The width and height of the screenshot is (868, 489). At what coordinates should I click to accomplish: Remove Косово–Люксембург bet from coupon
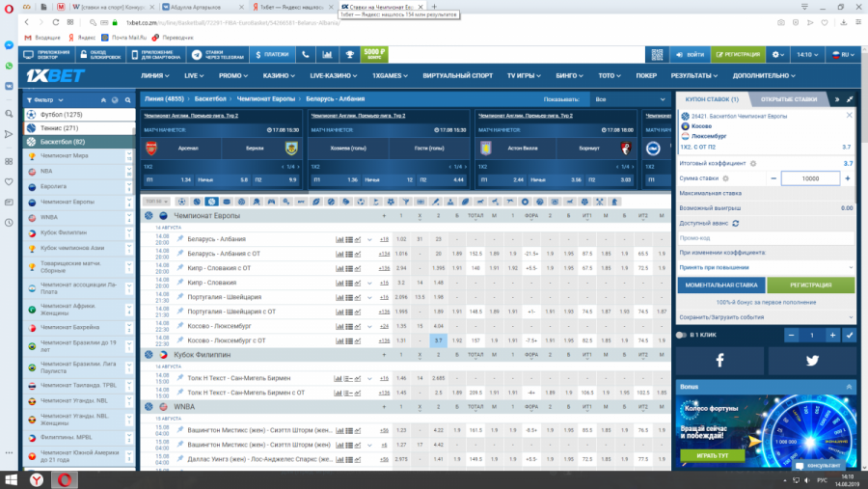pyautogui.click(x=848, y=116)
